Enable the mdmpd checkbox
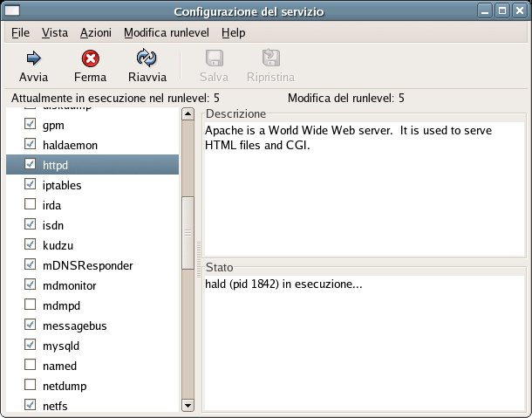Image resolution: width=532 pixels, height=418 pixels. (30, 304)
